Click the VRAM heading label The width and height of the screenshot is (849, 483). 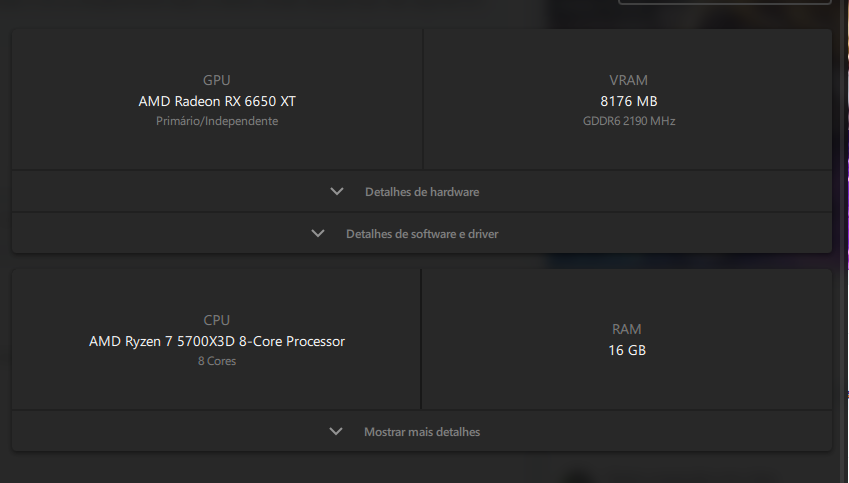628,80
